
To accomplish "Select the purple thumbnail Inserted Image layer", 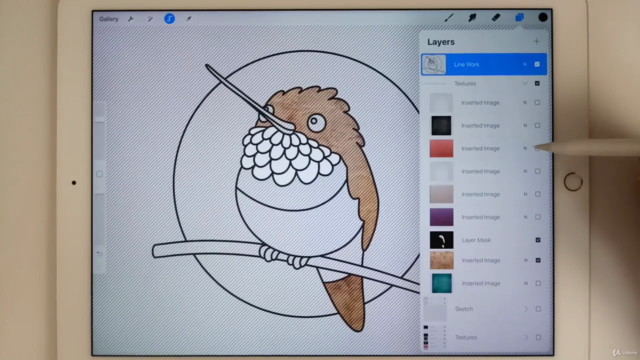I will [x=484, y=217].
